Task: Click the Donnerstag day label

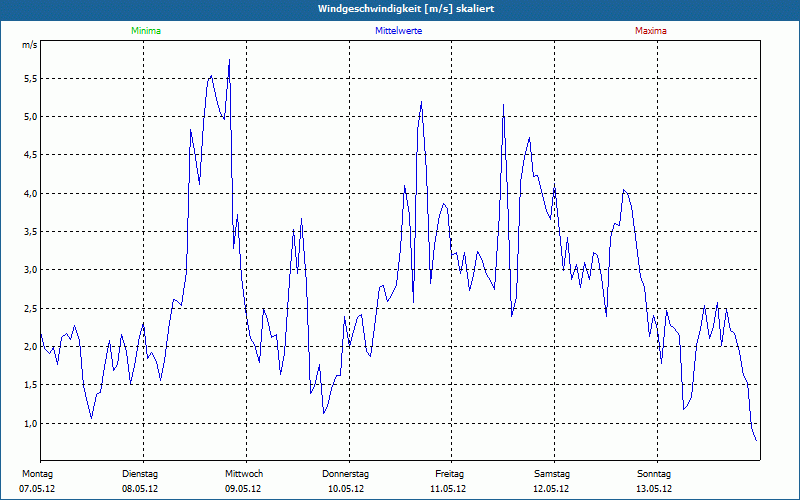Action: pyautogui.click(x=345, y=474)
